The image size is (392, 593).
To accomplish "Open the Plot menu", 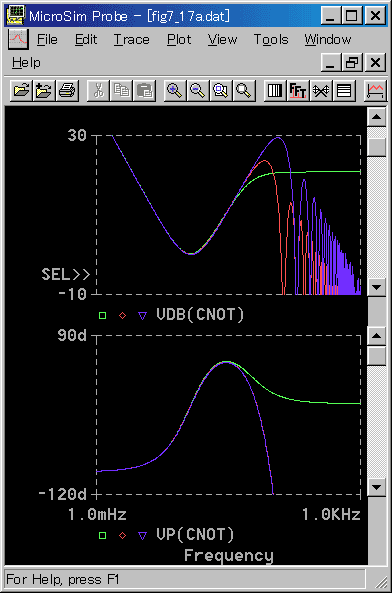I will [x=179, y=39].
